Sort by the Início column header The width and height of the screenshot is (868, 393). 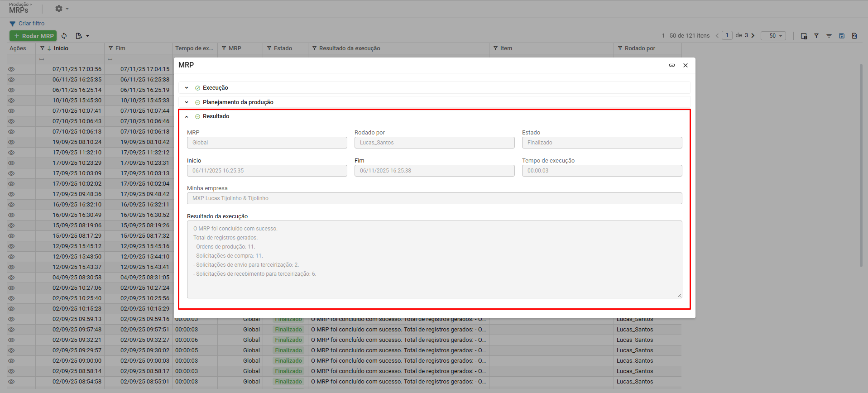point(61,48)
